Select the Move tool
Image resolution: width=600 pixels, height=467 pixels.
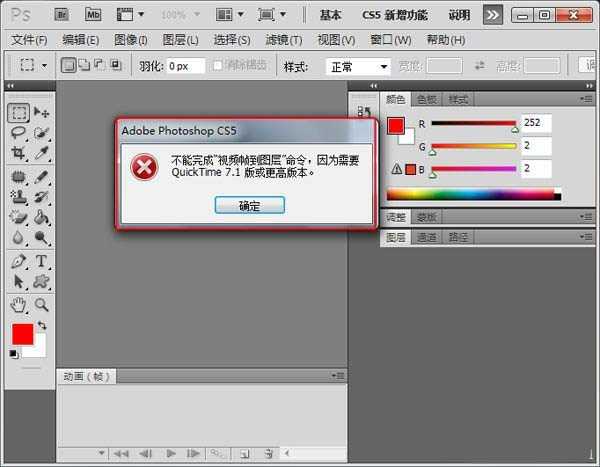tap(42, 113)
